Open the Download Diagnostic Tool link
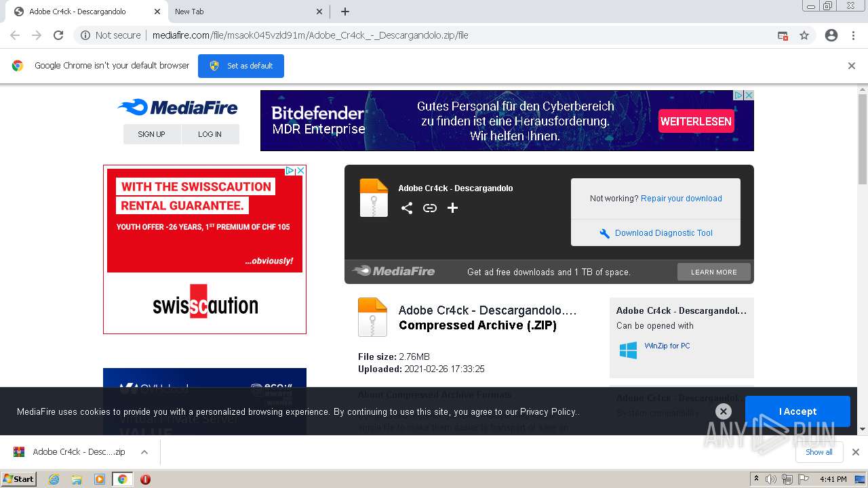Image resolution: width=868 pixels, height=488 pixels. 663,233
